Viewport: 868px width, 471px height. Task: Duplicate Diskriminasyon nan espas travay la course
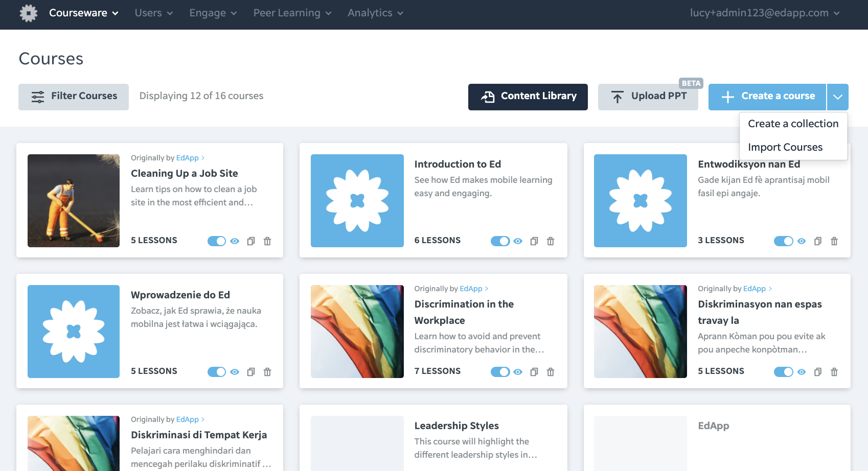818,372
